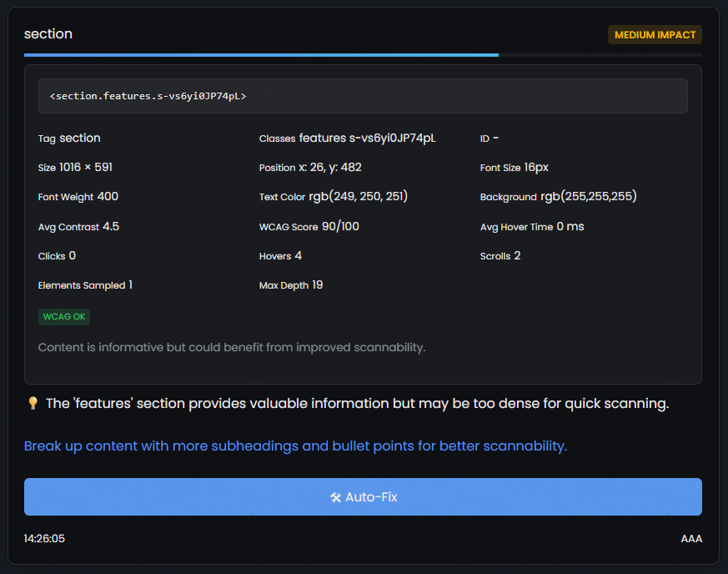
Task: Click the blue progress bar under title
Action: click(x=261, y=55)
